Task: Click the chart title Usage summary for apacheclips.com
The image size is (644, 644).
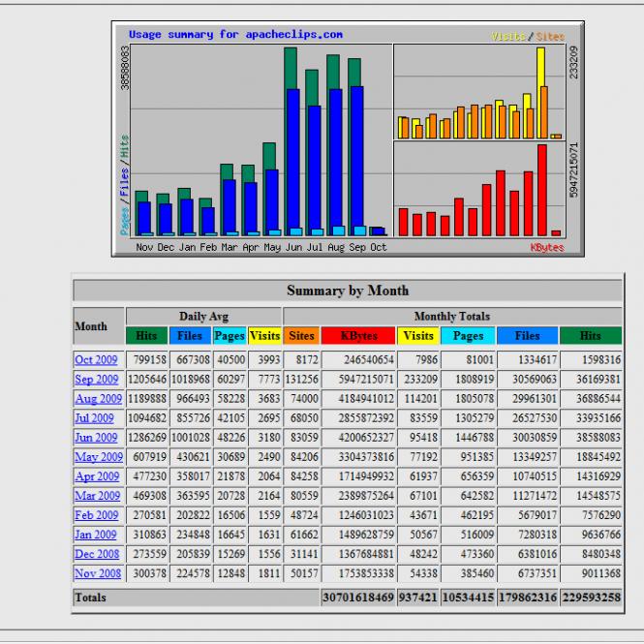Action: point(235,35)
